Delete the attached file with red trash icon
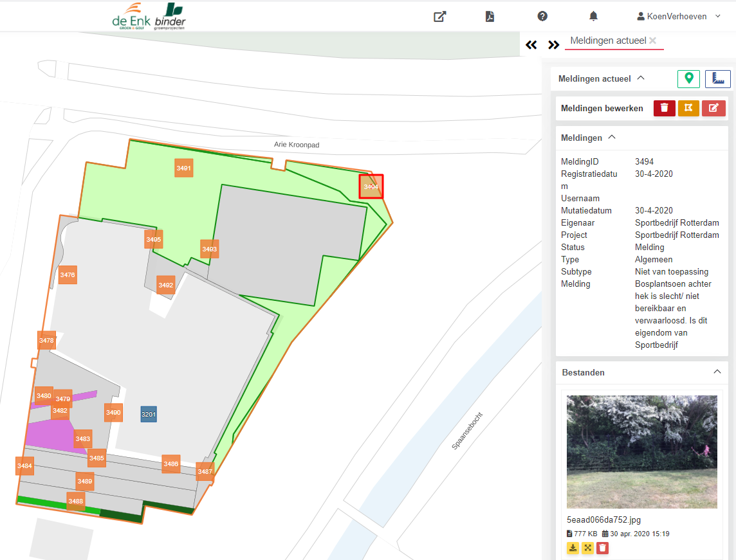This screenshot has width=736, height=560. point(602,548)
